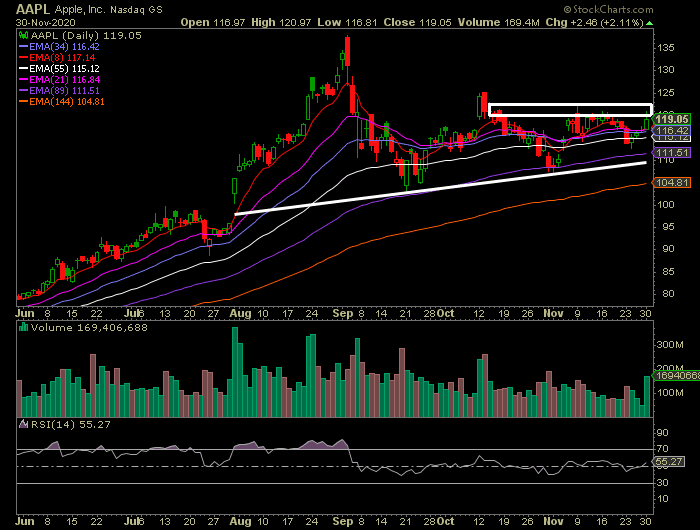Click the 'RSI(14) 55.27' panel label
This screenshot has height=530, width=700.
click(70, 425)
